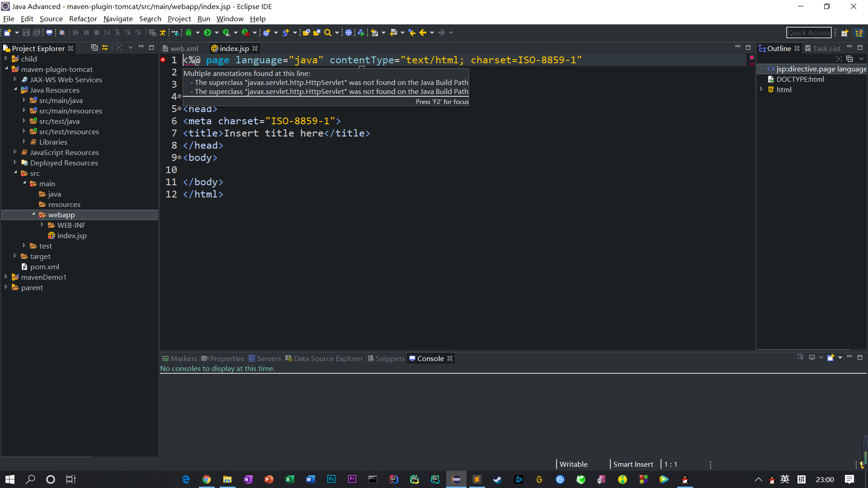This screenshot has width=868, height=488.
Task: Click the clock showing 23:00
Action: (x=825, y=479)
